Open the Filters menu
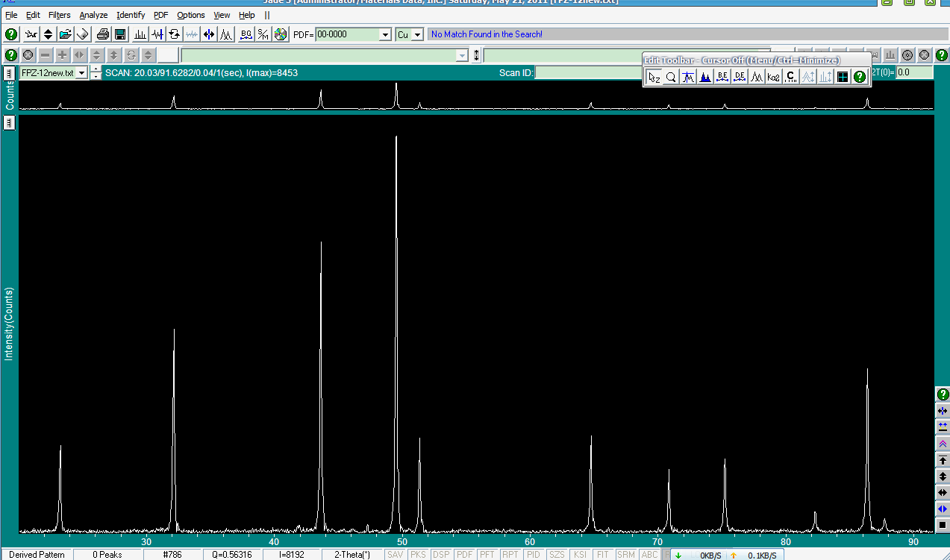This screenshot has width=950, height=560. tap(60, 15)
